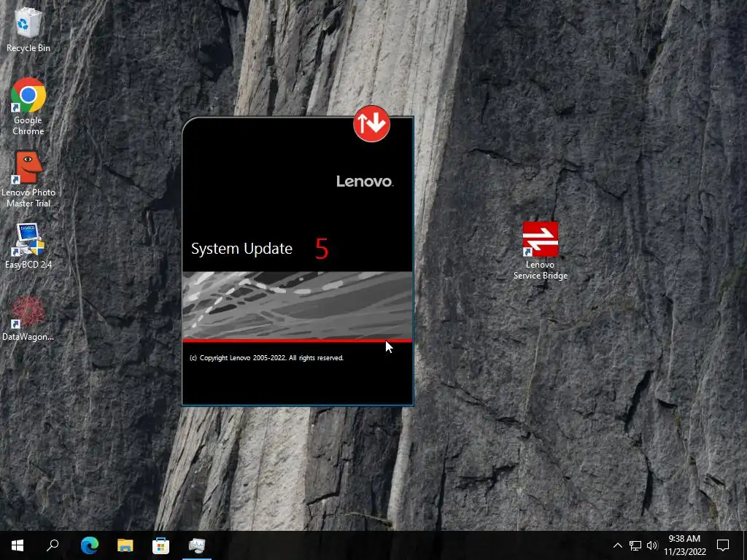Screen dimensions: 747x560
Task: Click the System Update red arrows badge
Action: (x=371, y=124)
